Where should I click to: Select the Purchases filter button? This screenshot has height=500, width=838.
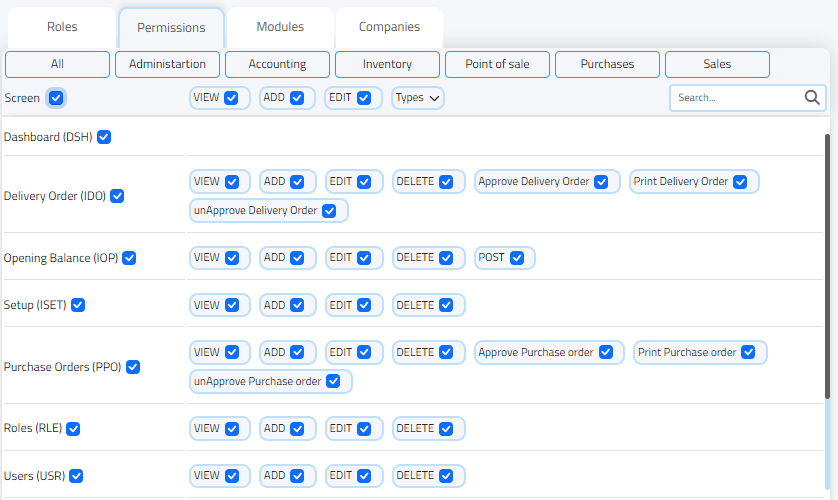tap(607, 64)
